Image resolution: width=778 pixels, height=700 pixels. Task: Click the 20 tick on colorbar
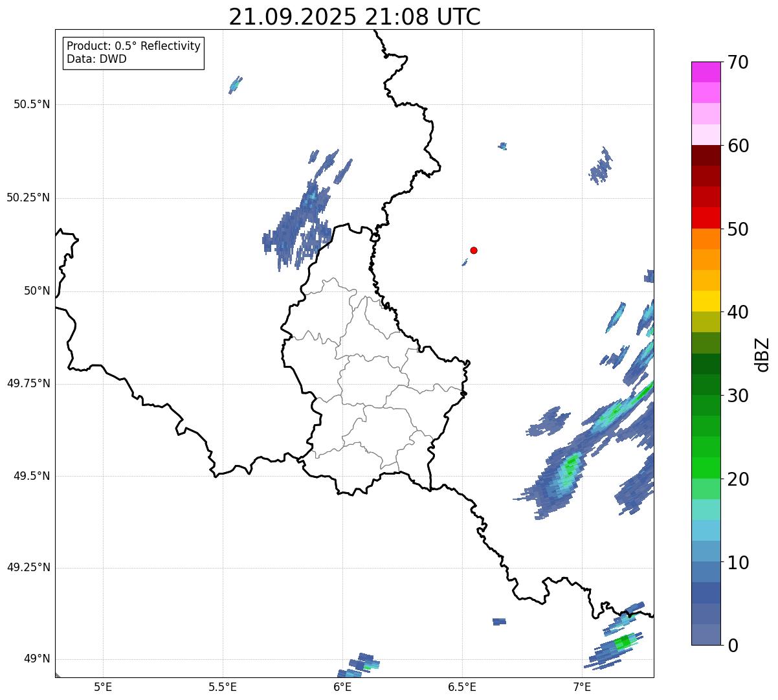(x=738, y=479)
